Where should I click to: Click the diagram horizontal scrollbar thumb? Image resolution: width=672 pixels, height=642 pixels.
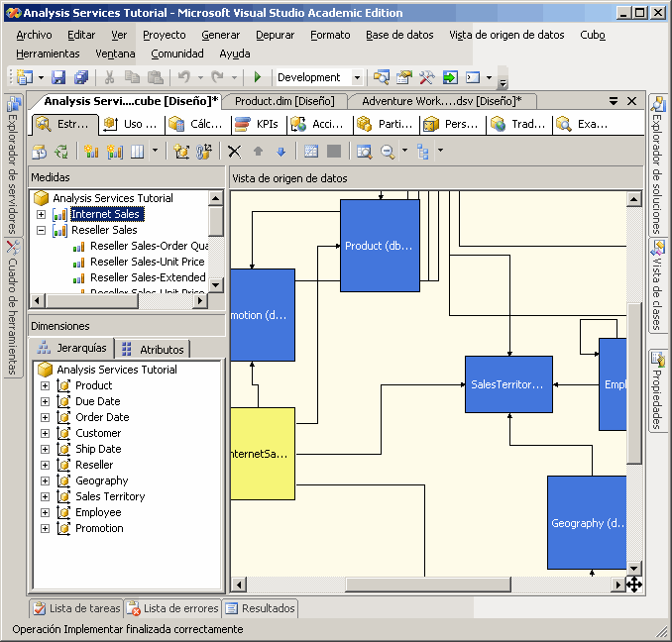(428, 585)
